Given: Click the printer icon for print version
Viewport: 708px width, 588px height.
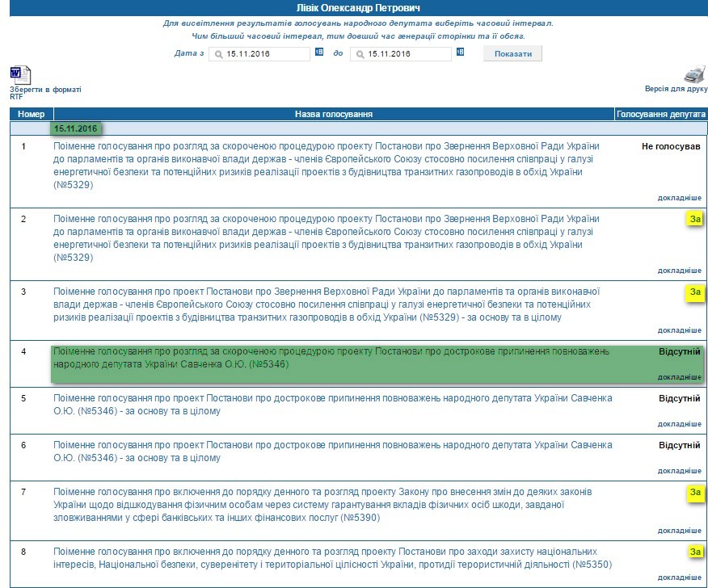Looking at the screenshot, I should point(694,74).
